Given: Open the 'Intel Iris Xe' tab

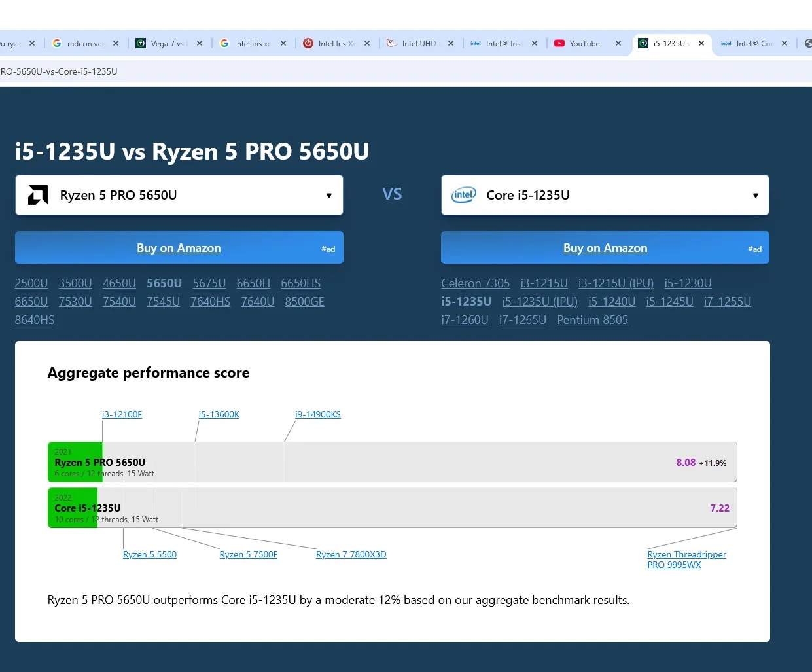Looking at the screenshot, I should (336, 44).
